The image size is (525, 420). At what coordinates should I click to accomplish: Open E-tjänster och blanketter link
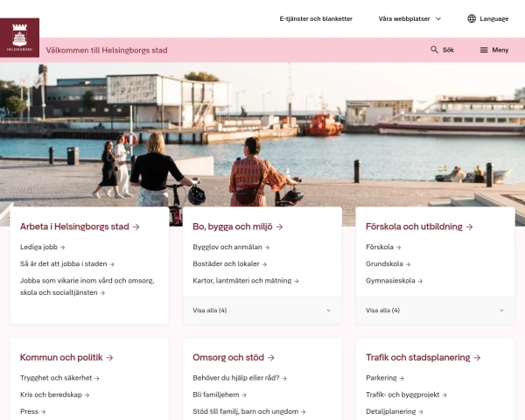pyautogui.click(x=316, y=18)
